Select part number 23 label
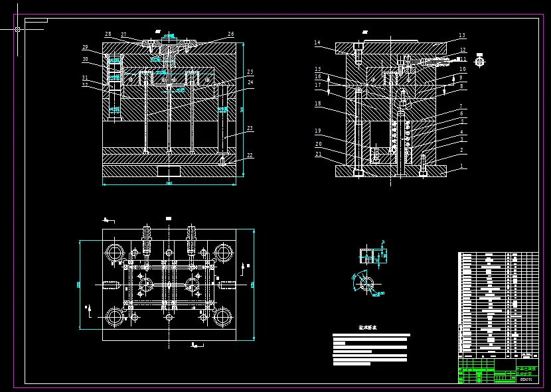The width and height of the screenshot is (551, 392). (250, 128)
